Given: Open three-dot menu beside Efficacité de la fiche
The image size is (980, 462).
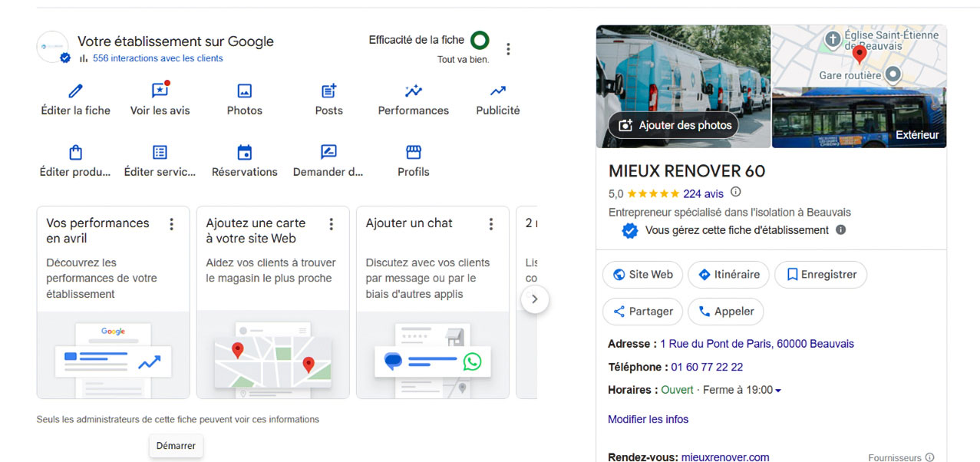Looking at the screenshot, I should (508, 49).
